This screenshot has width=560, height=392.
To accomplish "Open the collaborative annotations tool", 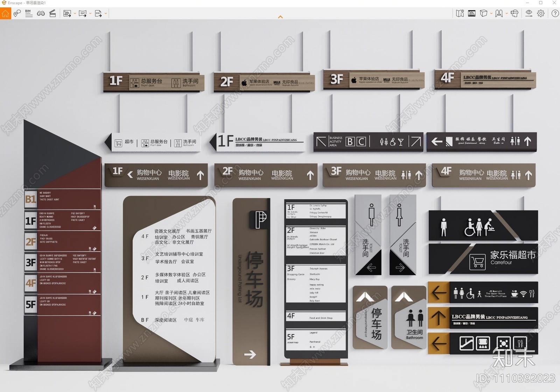I will click(17, 13).
